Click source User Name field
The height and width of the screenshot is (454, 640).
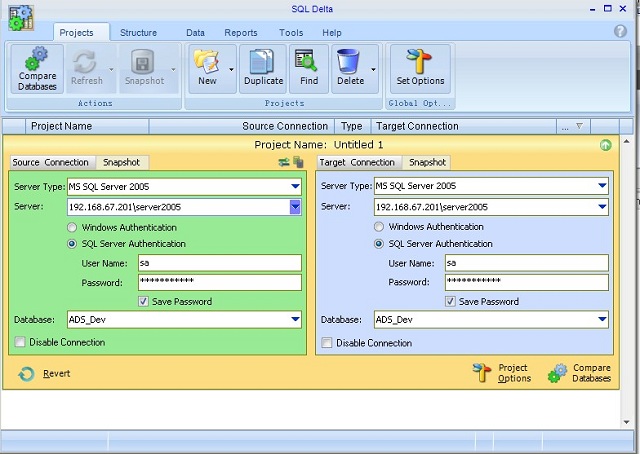tap(220, 263)
